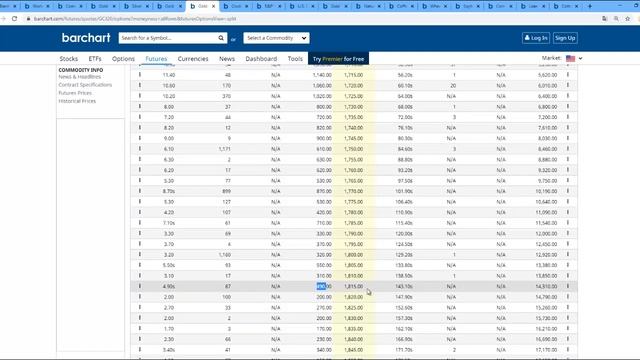This screenshot has width=640, height=360.
Task: Open the browser zoom magnifier icon
Action: click(616, 19)
